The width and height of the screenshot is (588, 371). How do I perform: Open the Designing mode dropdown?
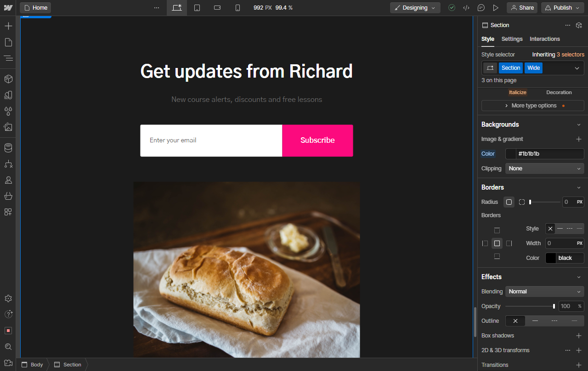(415, 8)
